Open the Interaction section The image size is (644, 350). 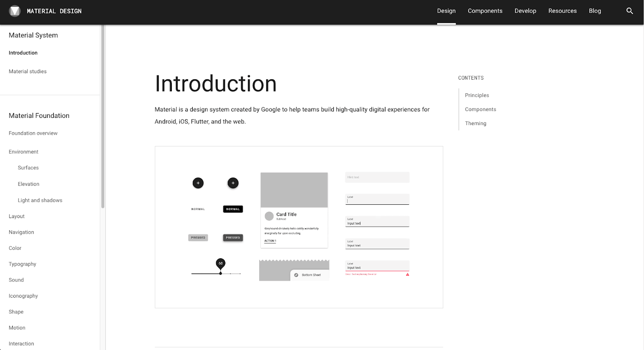(x=21, y=344)
